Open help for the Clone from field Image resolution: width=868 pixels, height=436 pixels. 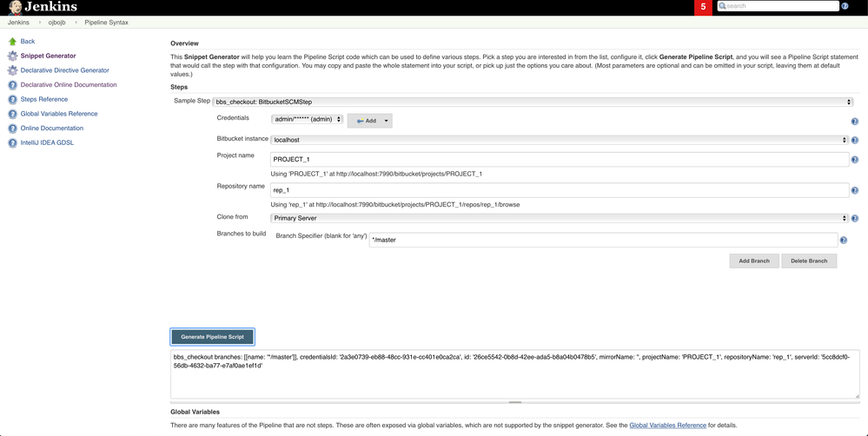click(x=854, y=219)
